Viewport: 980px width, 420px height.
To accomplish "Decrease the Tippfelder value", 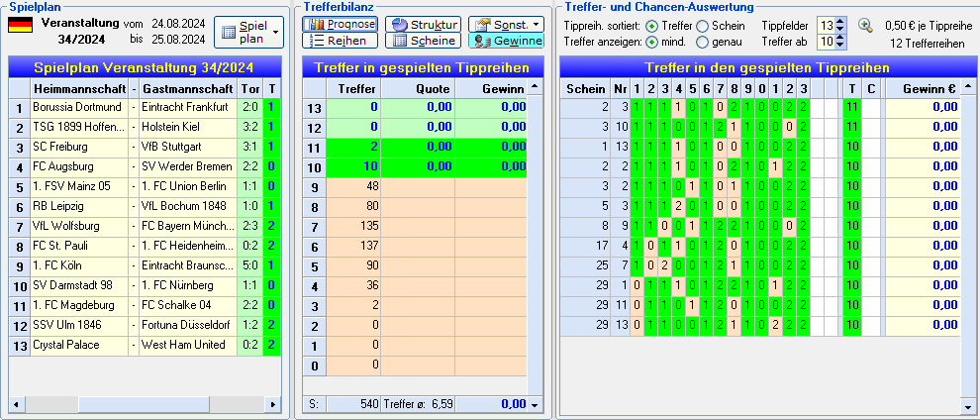I will point(840,30).
